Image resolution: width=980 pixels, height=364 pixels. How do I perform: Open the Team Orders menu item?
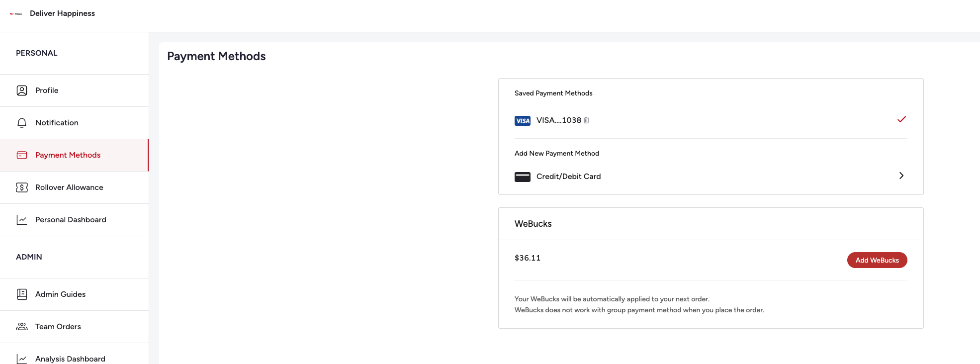(x=58, y=327)
